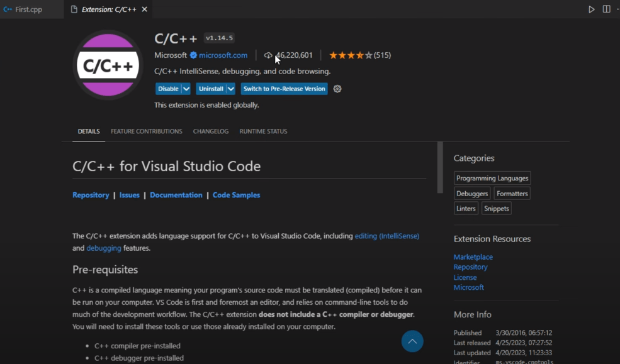Image resolution: width=620 pixels, height=364 pixels.
Task: Click the verified publisher badge icon
Action: (x=193, y=55)
